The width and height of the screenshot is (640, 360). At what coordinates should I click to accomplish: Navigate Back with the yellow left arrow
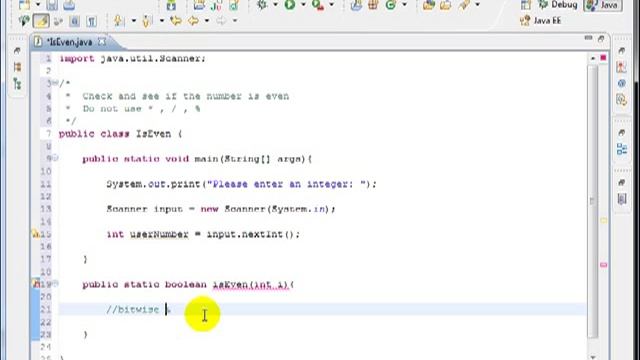193,21
